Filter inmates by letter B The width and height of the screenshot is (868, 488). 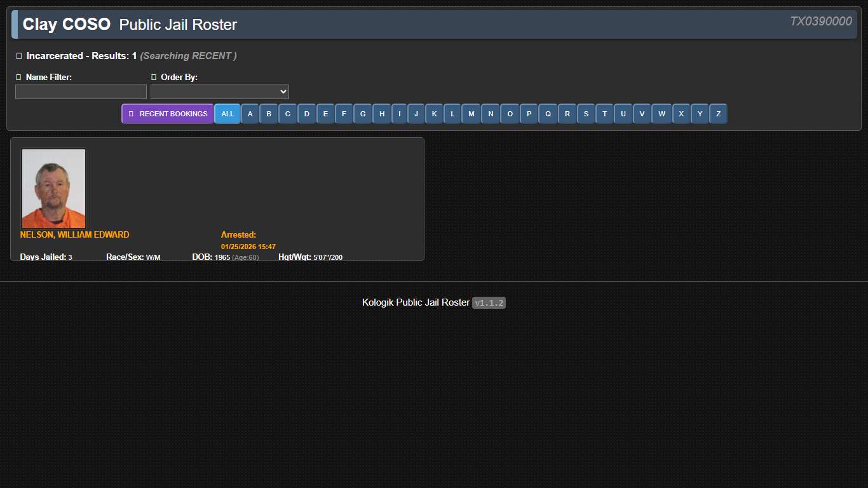pos(269,114)
